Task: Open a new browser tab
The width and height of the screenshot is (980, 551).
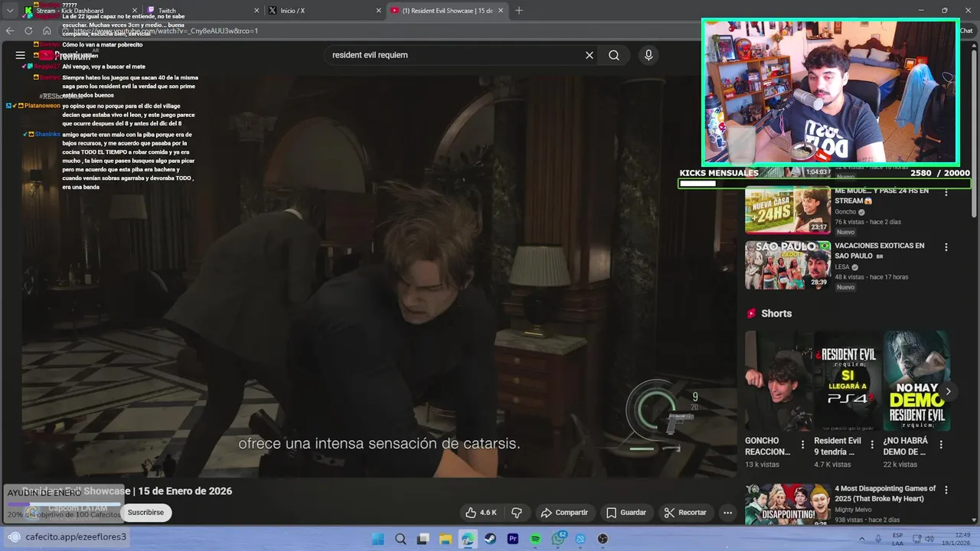Action: 519,11
